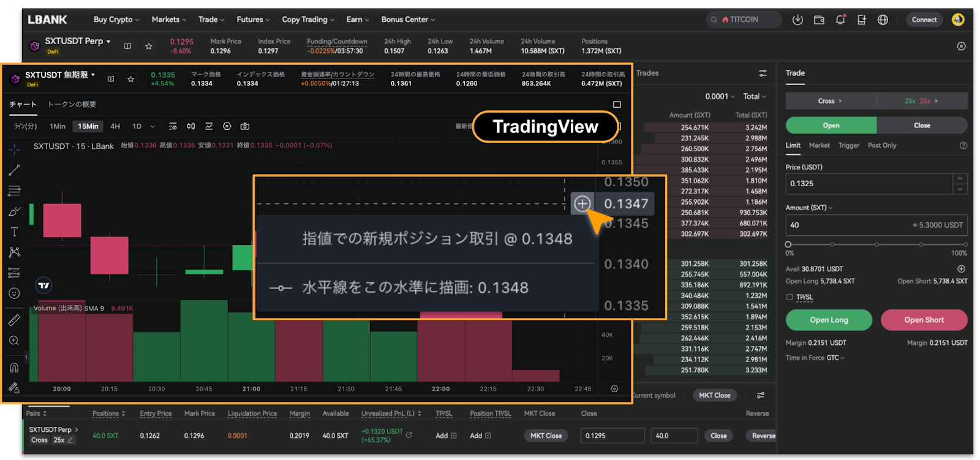Open the notifications bell icon
Viewport: 980px width, 460px height.
click(x=840, y=20)
